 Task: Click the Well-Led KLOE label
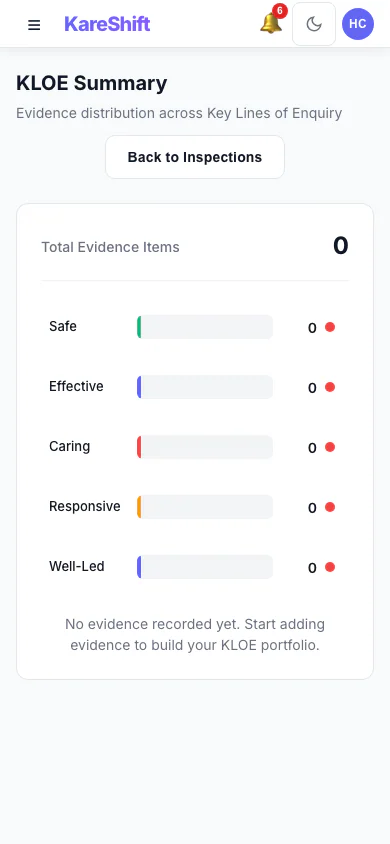coord(76,566)
